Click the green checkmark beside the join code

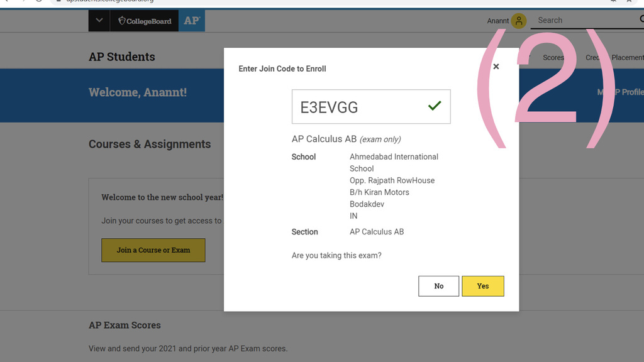tap(435, 106)
